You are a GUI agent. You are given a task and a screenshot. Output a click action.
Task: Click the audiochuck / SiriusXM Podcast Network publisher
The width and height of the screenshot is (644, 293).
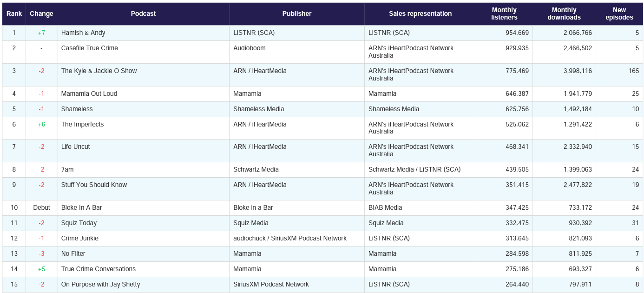(289, 239)
